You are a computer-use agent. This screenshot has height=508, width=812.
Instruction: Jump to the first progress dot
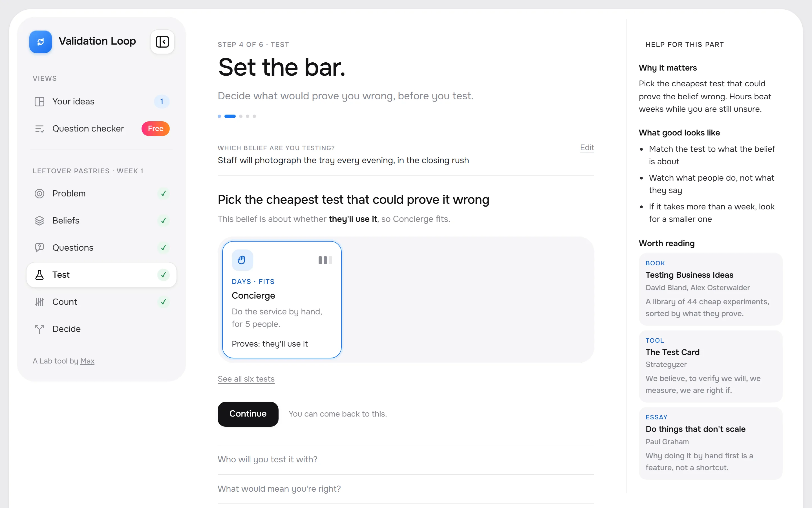click(x=219, y=116)
